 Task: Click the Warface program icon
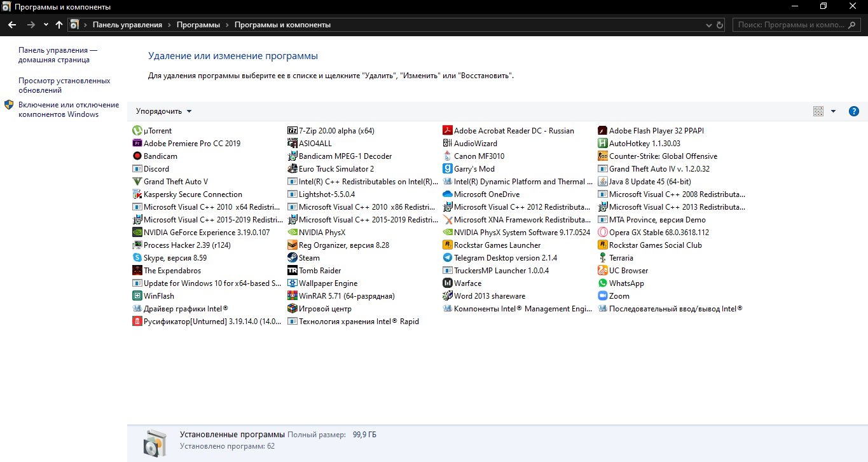[x=448, y=283]
